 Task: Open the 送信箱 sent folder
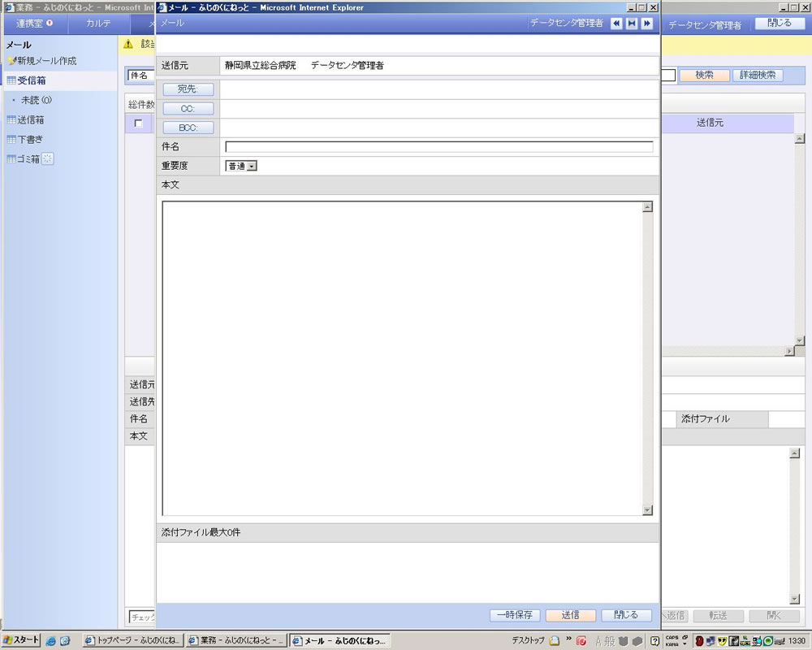tap(31, 119)
